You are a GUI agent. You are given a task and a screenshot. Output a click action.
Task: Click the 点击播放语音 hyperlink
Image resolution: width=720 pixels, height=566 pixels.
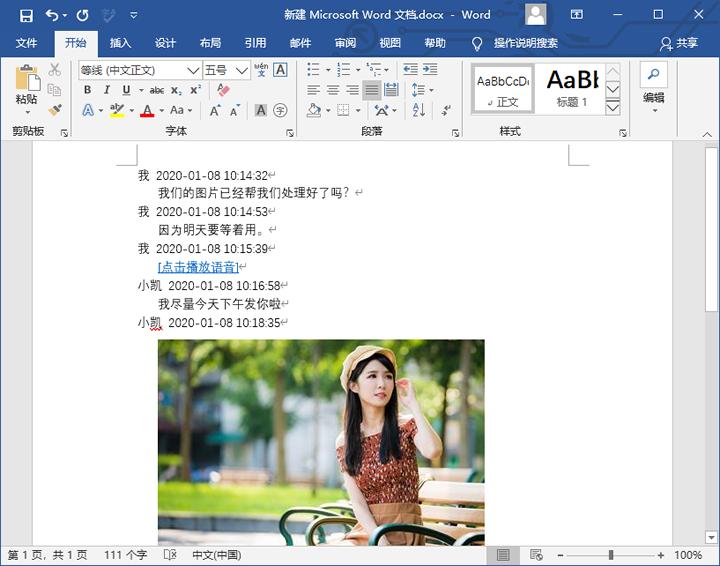198,267
